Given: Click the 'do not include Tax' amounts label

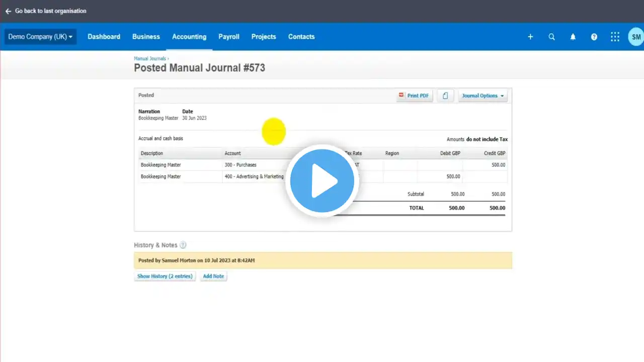Looking at the screenshot, I should point(487,139).
